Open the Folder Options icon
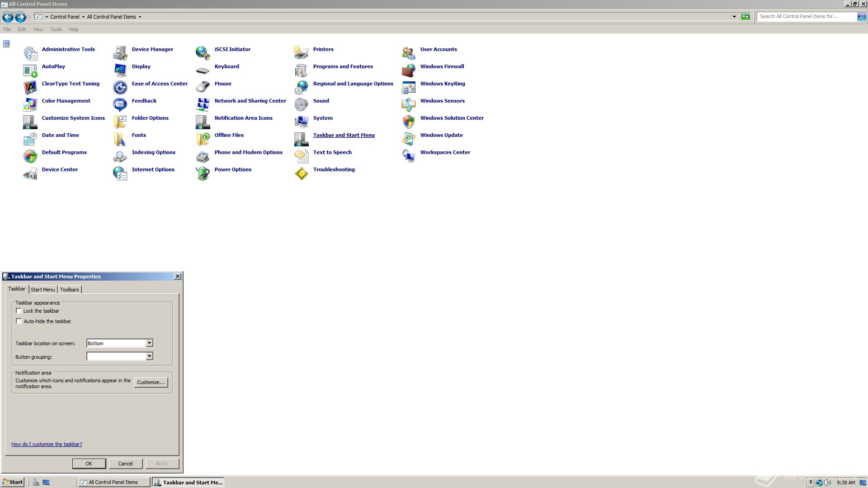Screen dimensions: 868x488 click(x=120, y=122)
